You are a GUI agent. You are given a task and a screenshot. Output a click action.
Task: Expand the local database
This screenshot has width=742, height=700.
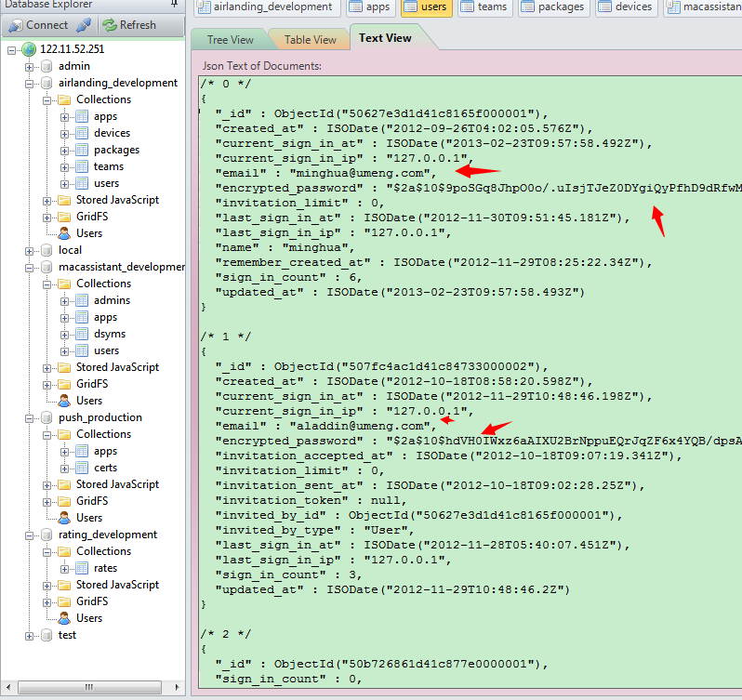30,251
